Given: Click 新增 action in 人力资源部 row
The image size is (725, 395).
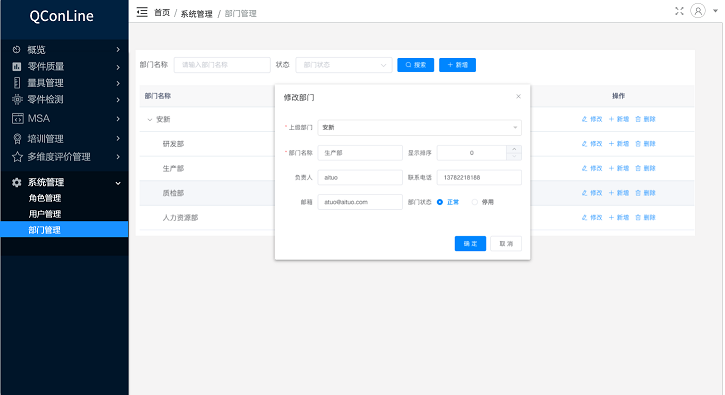Looking at the screenshot, I should point(619,217).
